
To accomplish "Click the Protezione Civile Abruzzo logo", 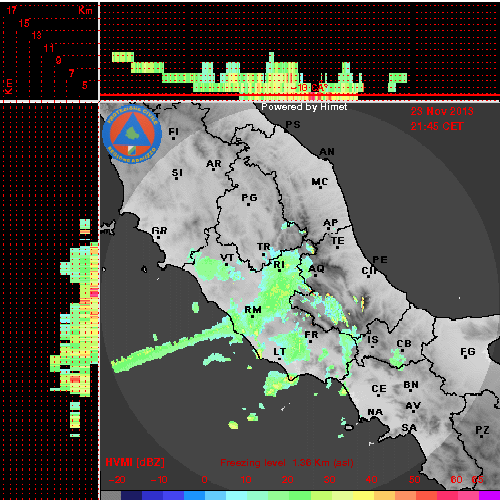I will pyautogui.click(x=132, y=135).
